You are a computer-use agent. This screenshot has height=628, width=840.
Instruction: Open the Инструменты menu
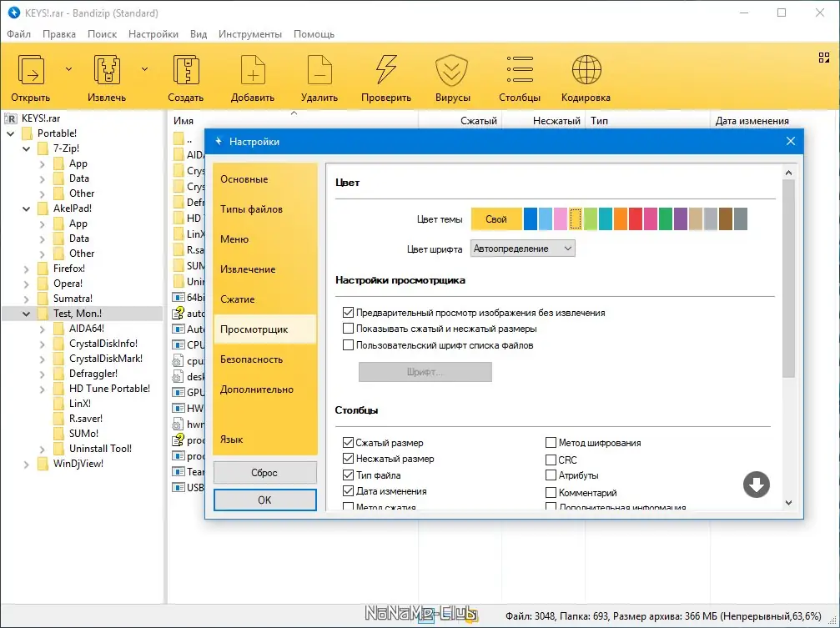[250, 33]
